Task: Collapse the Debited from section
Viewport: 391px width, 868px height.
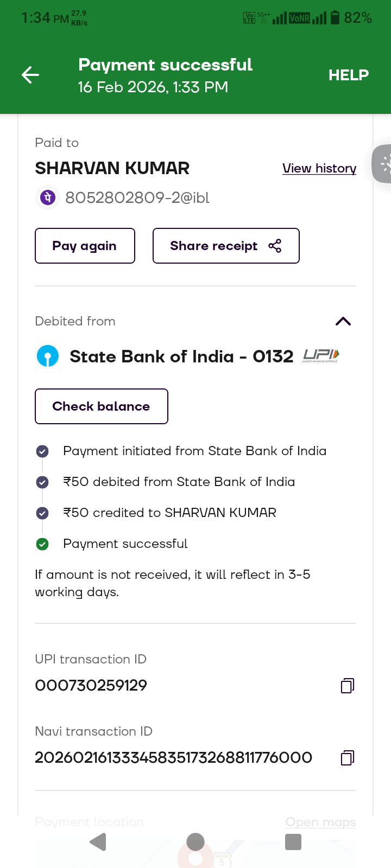Action: pos(343,321)
